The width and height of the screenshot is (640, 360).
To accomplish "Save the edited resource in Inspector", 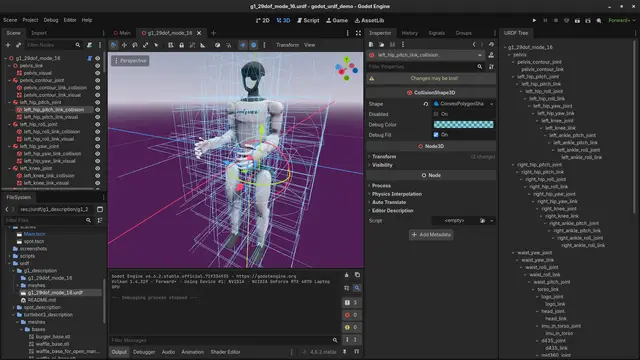I will (392, 44).
